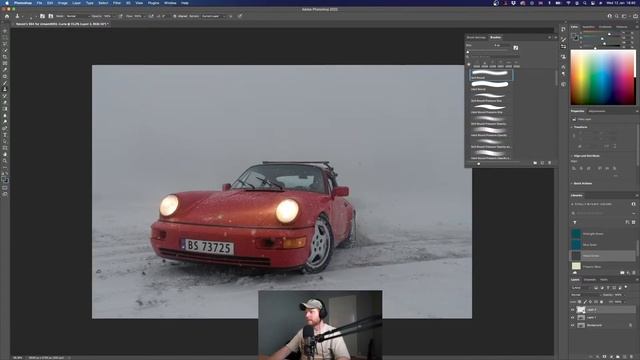Click create new group folder icon in Layers
The height and width of the screenshot is (360, 640).
click(x=618, y=357)
